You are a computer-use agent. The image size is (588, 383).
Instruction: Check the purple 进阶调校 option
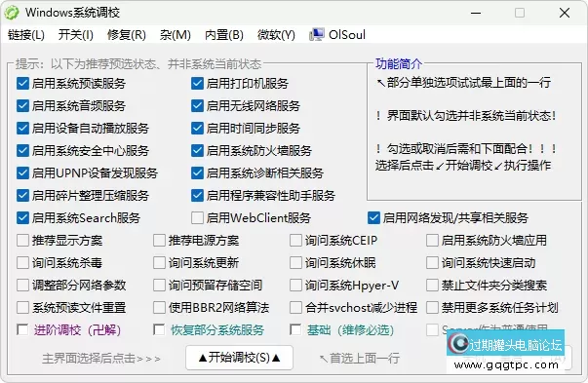22,329
